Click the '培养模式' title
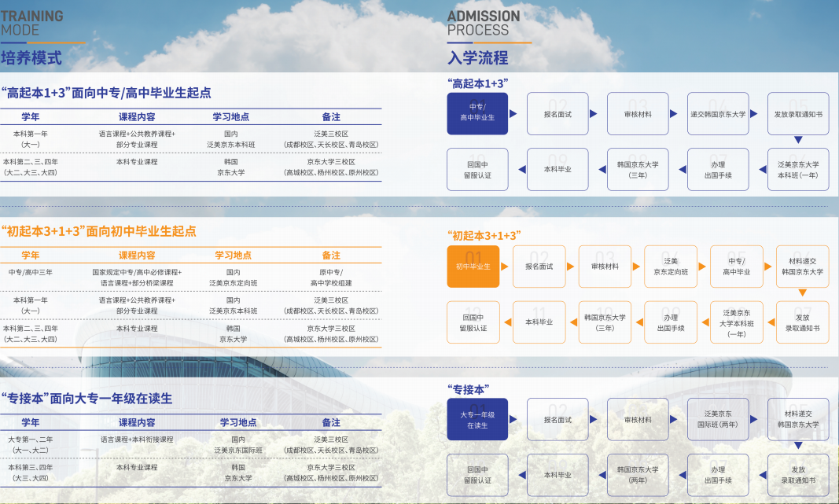The width and height of the screenshot is (839, 504). pyautogui.click(x=31, y=57)
